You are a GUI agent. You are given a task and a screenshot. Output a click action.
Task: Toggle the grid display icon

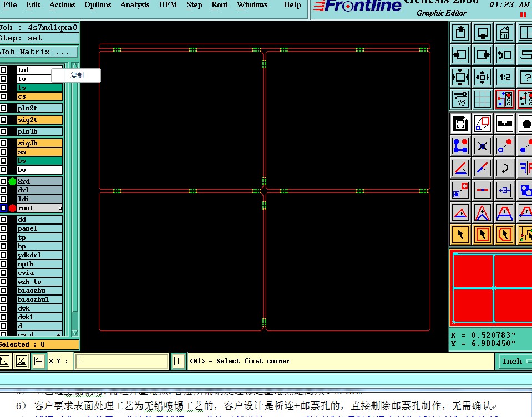coord(483,99)
